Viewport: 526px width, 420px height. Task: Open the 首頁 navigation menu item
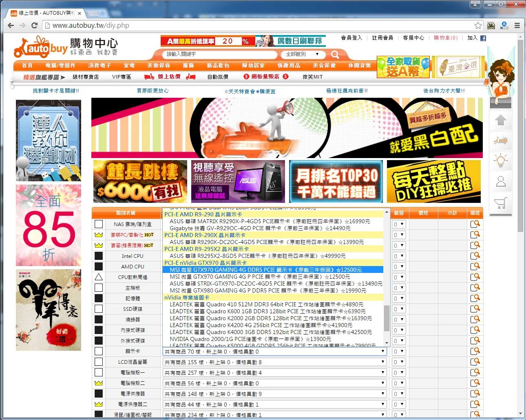tap(27, 65)
